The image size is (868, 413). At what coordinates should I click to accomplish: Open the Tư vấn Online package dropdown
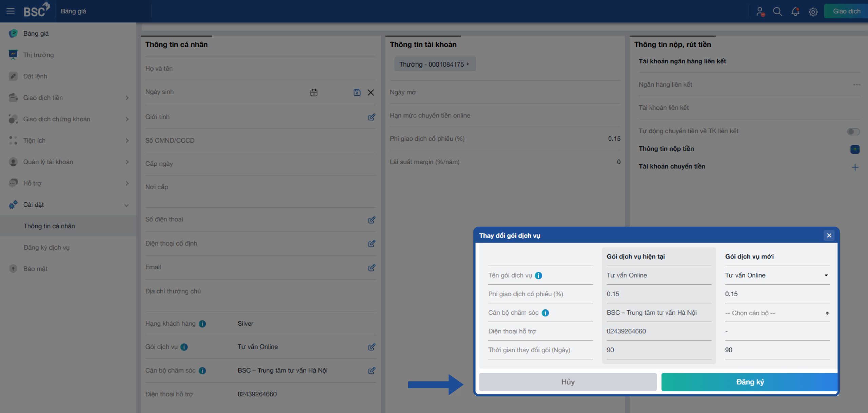[776, 275]
